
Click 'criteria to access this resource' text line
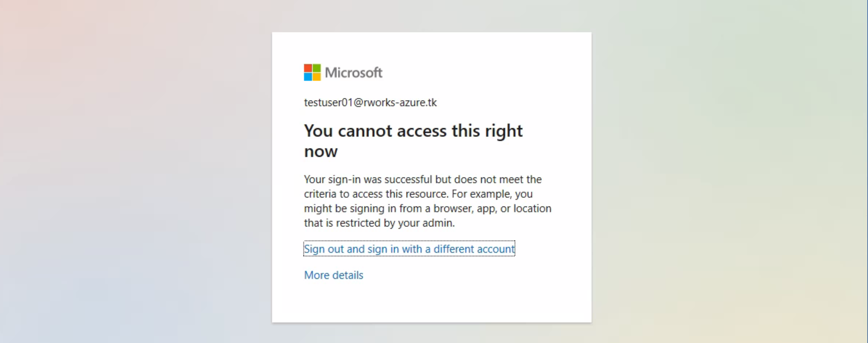click(x=418, y=194)
